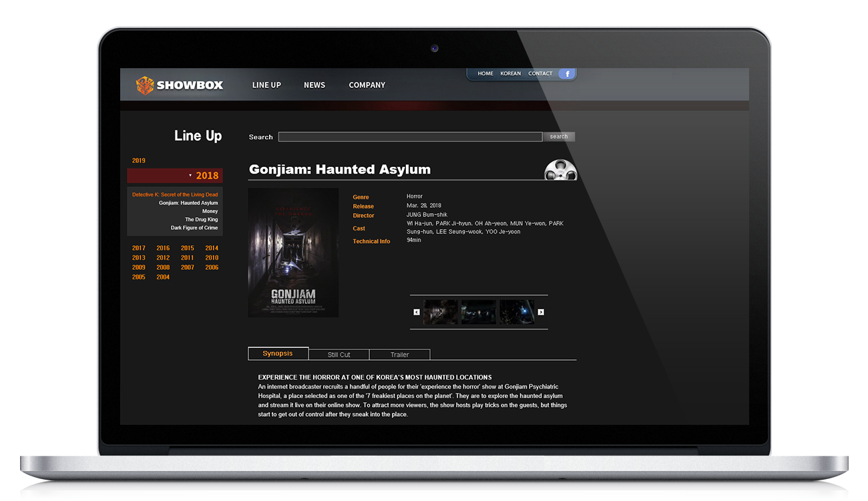Open Dark Figure of Crime page
This screenshot has height=501, width=868.
pyautogui.click(x=194, y=228)
